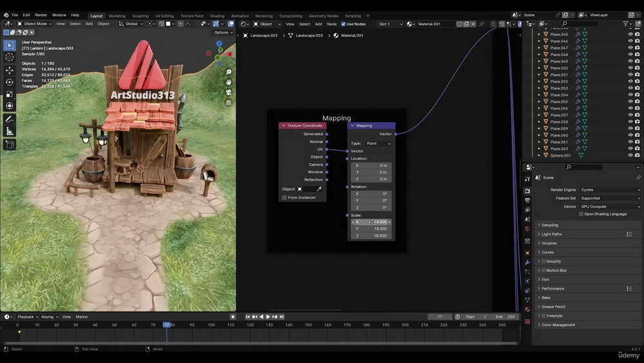Viewport: 644px width, 363px height.
Task: Open the viewport Options button
Action: point(223,32)
